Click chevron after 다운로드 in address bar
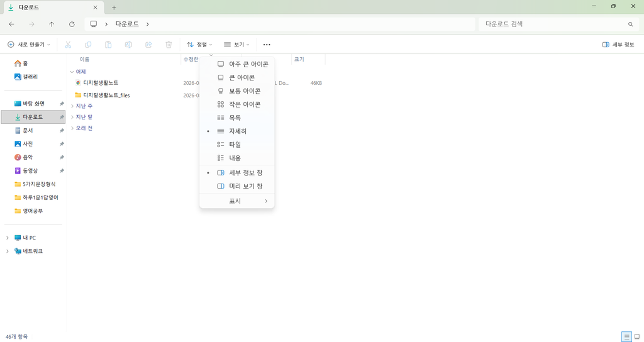 147,25
